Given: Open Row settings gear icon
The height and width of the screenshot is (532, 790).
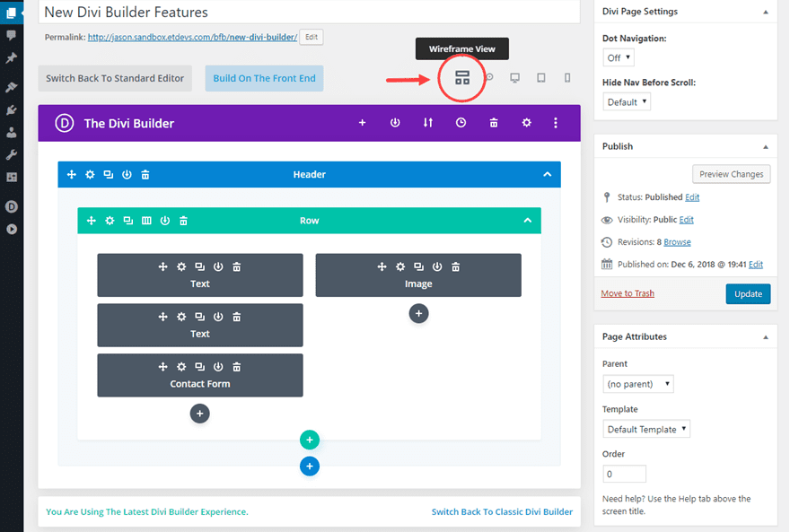Looking at the screenshot, I should click(110, 221).
